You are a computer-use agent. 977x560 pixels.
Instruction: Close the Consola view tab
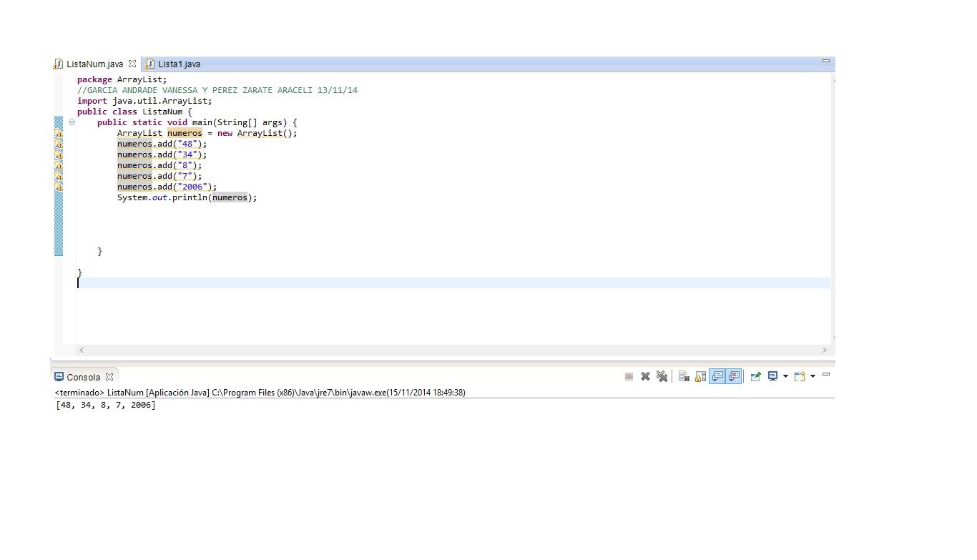(x=109, y=377)
